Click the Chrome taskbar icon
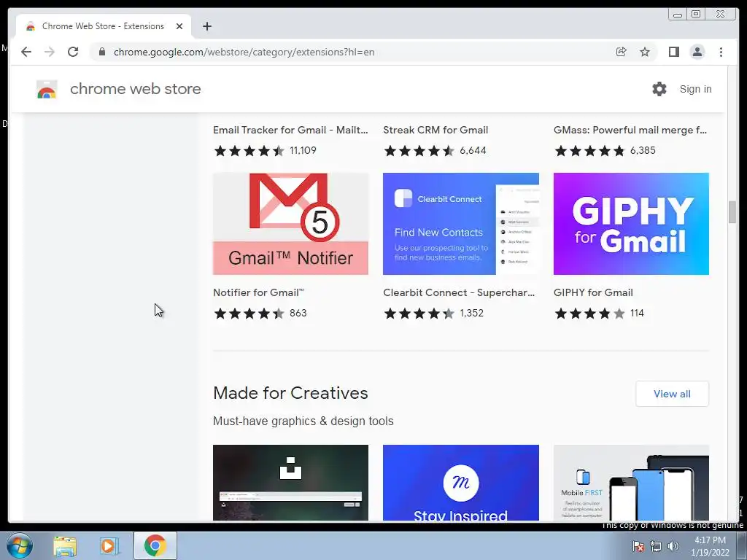Screen dimensions: 747x560 click(x=155, y=545)
